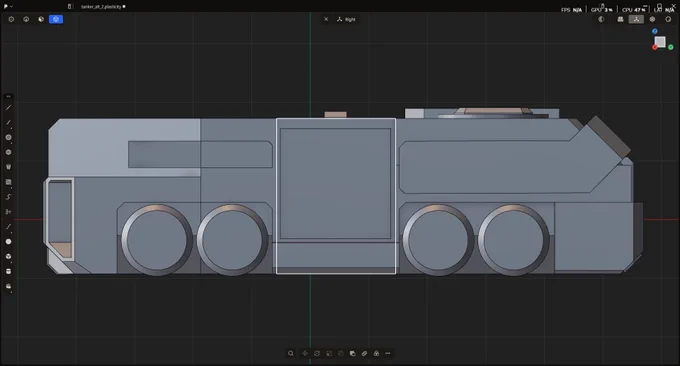Viewport: 680px width, 366px height.
Task: Click the triangular icon in bottom bar
Action: [x=376, y=353]
